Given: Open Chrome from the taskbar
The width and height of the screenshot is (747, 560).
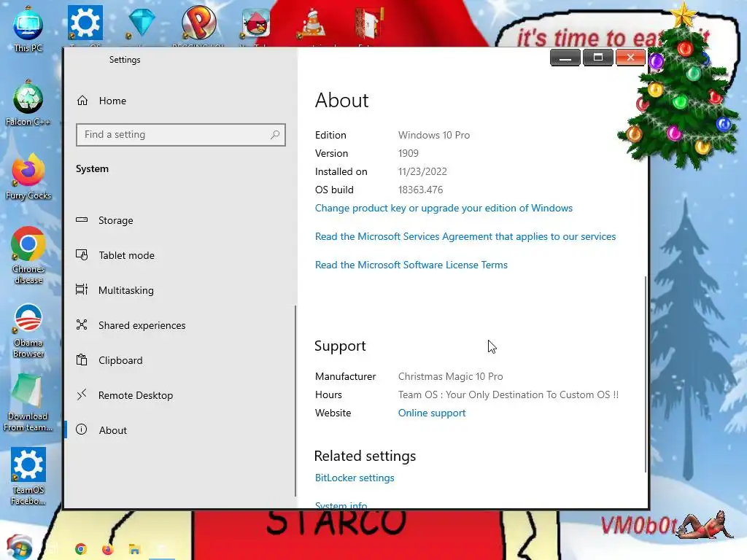Looking at the screenshot, I should 81,549.
